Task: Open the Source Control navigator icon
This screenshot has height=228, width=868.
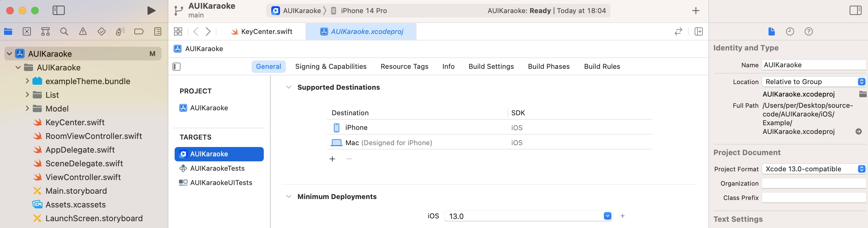Action: pyautogui.click(x=27, y=32)
